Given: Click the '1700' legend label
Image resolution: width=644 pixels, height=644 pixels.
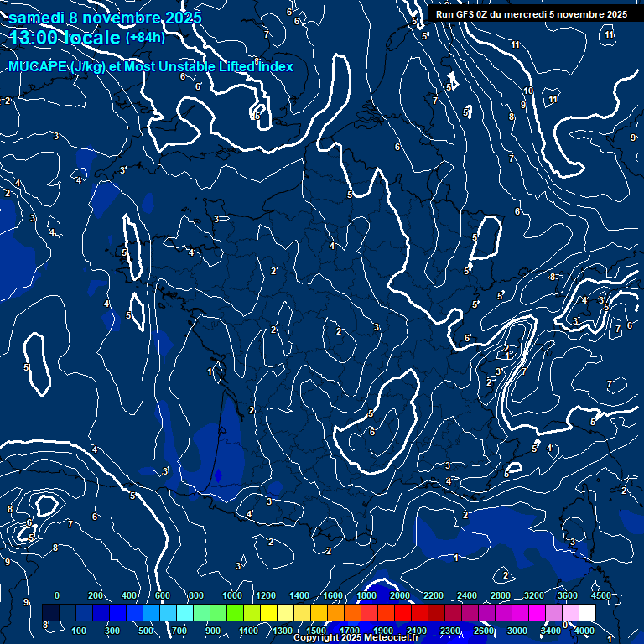Looking at the screenshot, I should 350,631.
